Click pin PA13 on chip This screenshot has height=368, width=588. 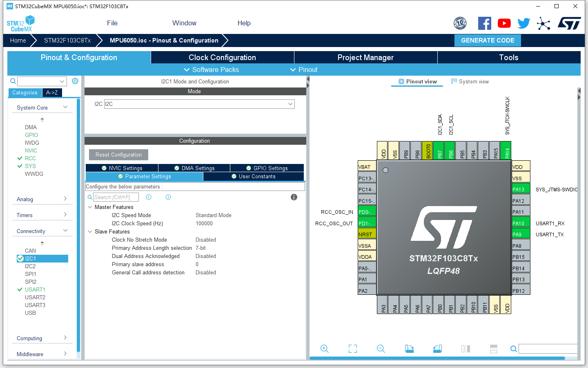point(521,189)
